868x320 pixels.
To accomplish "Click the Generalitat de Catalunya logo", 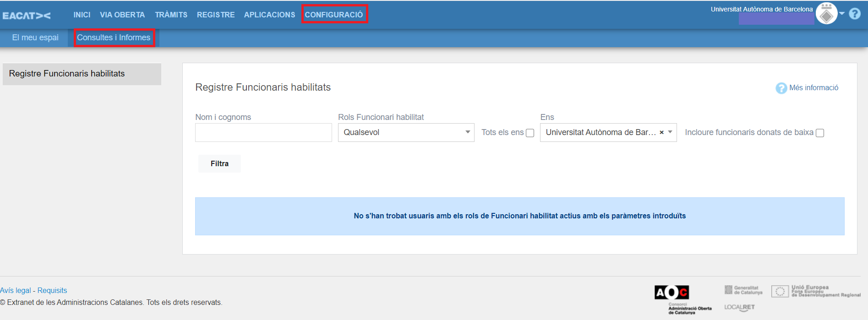I will [743, 290].
